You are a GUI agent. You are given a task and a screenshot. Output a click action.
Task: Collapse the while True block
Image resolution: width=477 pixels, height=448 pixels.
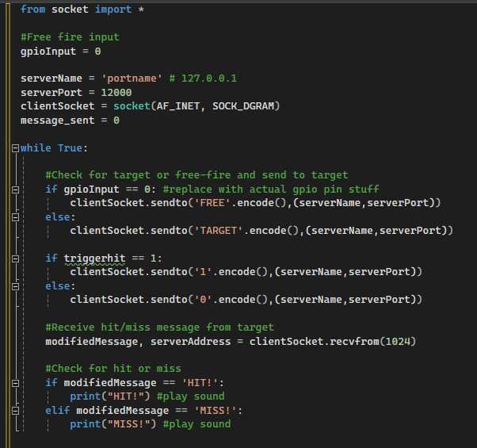[x=15, y=148]
